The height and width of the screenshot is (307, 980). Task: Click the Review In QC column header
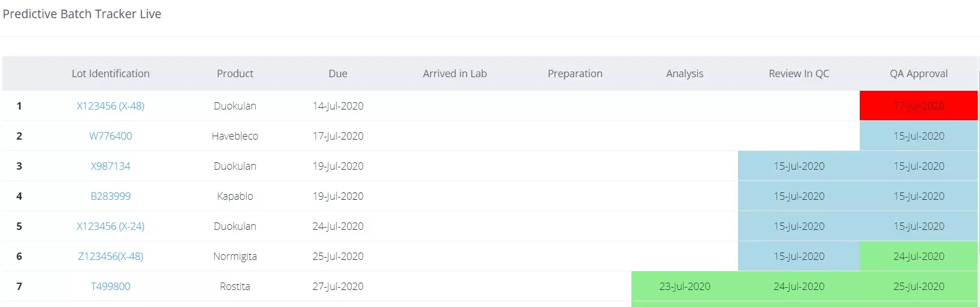[799, 74]
